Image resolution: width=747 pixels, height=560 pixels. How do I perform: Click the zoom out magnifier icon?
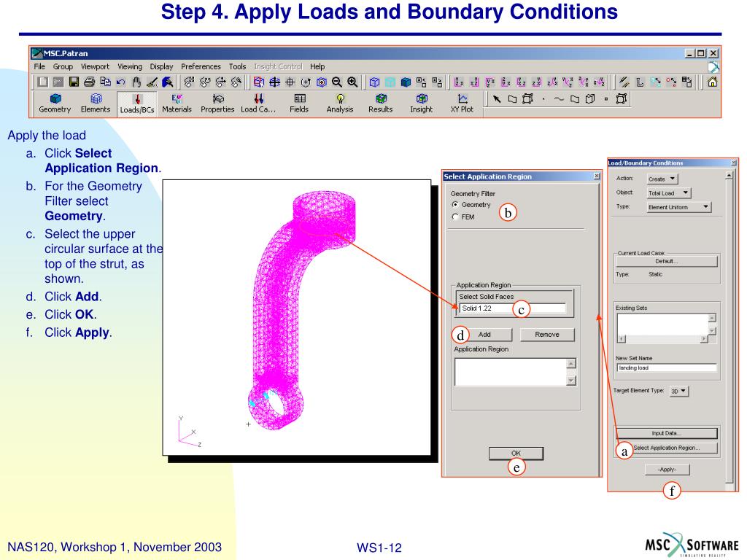pyautogui.click(x=337, y=82)
